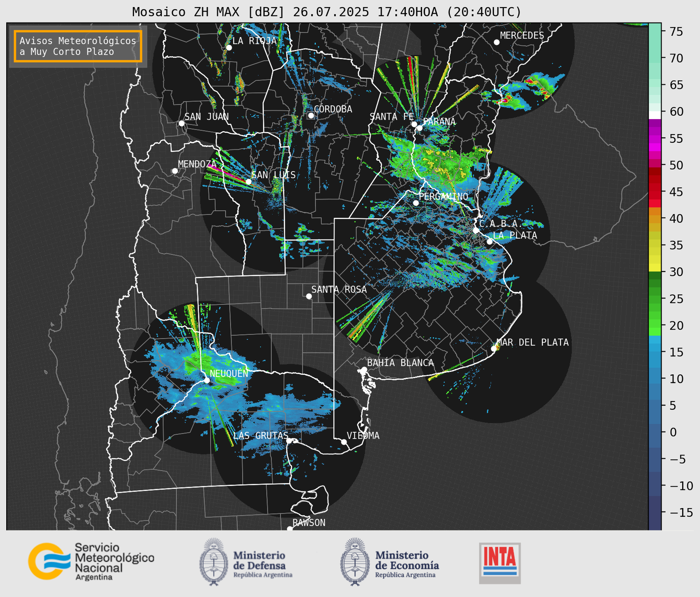
Task: Click the PARANA city marker dot
Action: click(x=420, y=128)
